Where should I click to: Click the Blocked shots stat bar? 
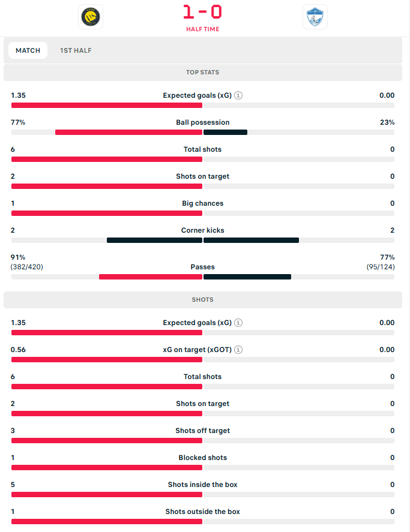pyautogui.click(x=203, y=468)
